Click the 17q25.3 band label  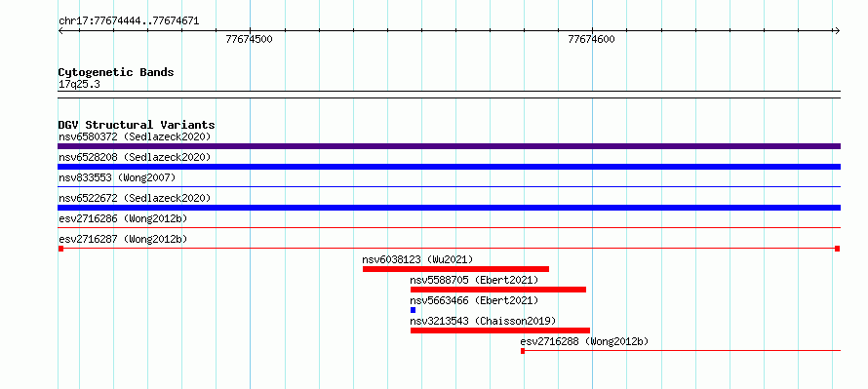click(79, 85)
